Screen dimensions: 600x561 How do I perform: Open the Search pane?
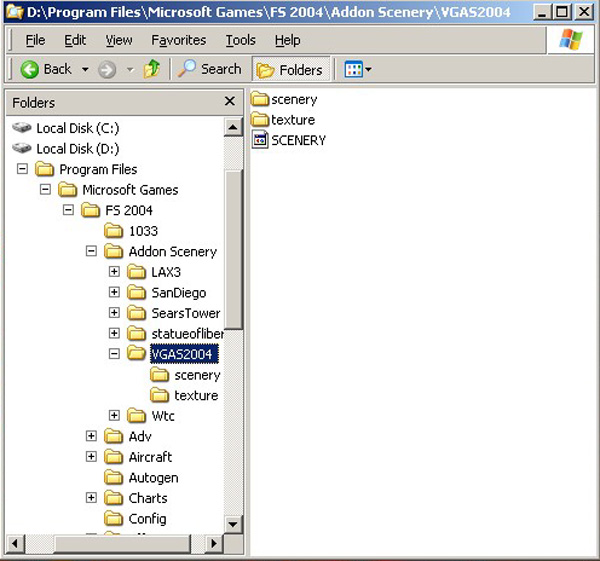pos(209,69)
